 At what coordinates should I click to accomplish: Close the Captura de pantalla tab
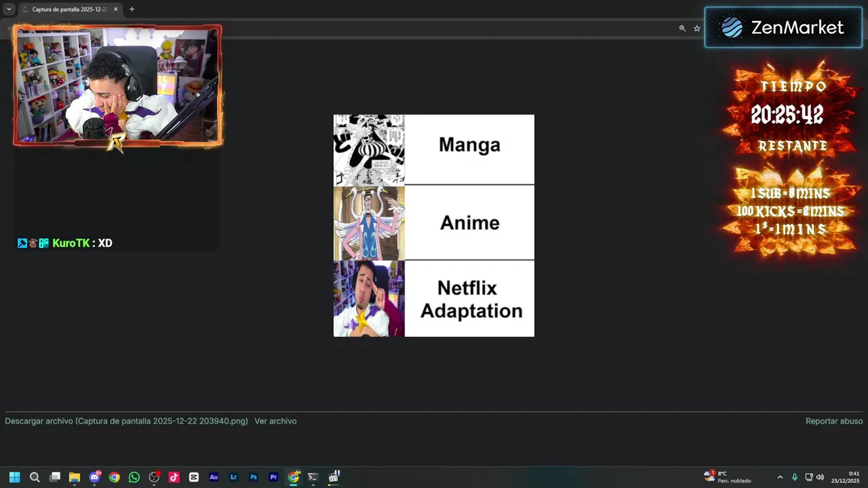tap(115, 9)
